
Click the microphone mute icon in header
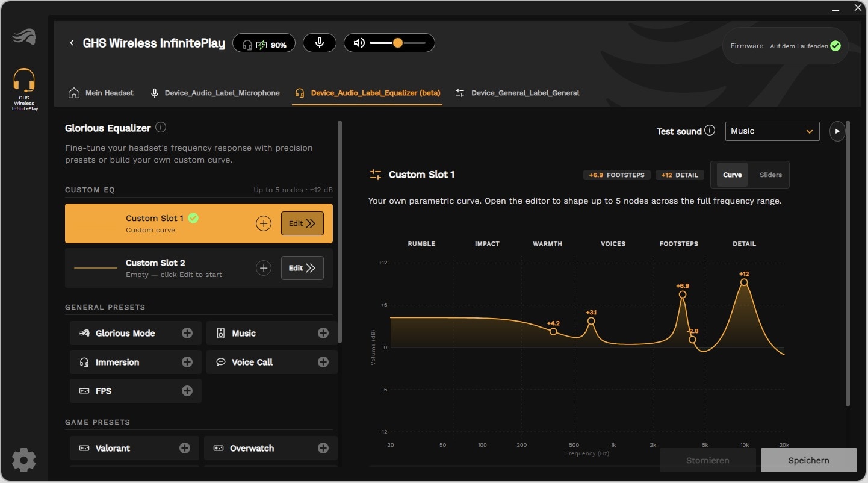320,43
